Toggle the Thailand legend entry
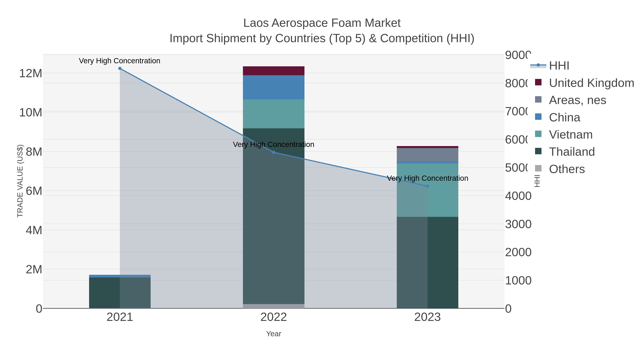Viewport: 644px width, 362px height. pyautogui.click(x=565, y=152)
